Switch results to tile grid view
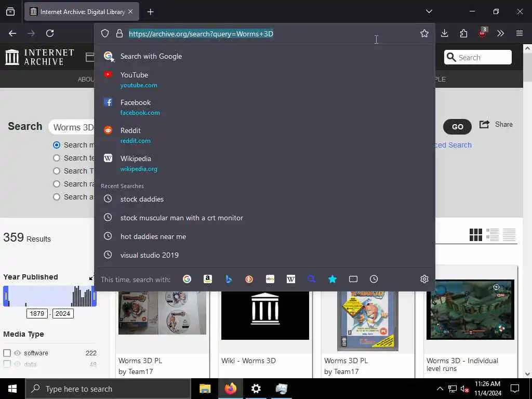Viewport: 532px width, 399px height. pyautogui.click(x=476, y=234)
